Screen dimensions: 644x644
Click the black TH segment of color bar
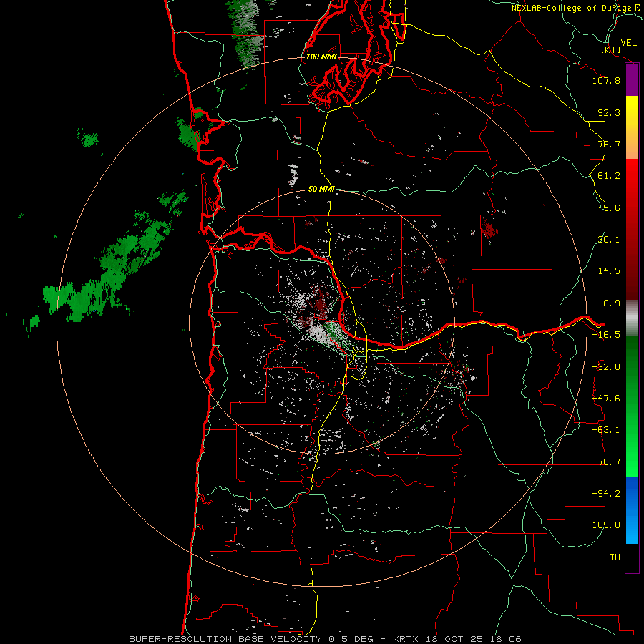[x=632, y=557]
